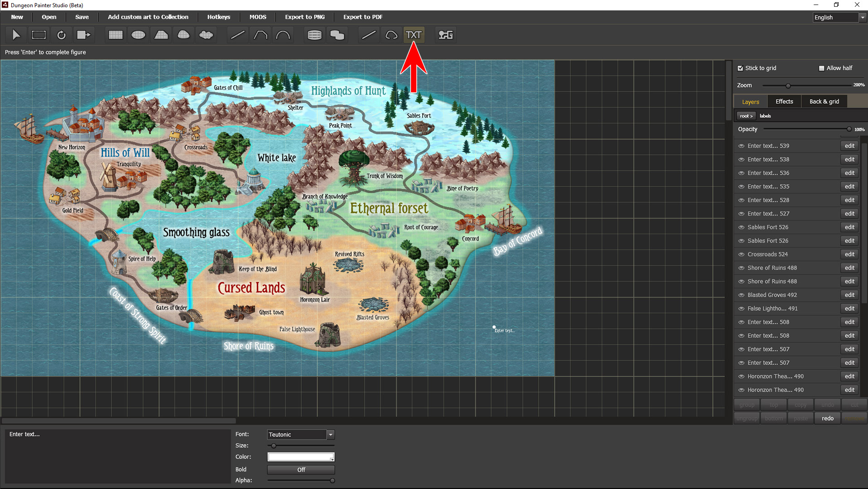Switch to the Effects tab
This screenshot has height=489, width=868.
pos(784,101)
